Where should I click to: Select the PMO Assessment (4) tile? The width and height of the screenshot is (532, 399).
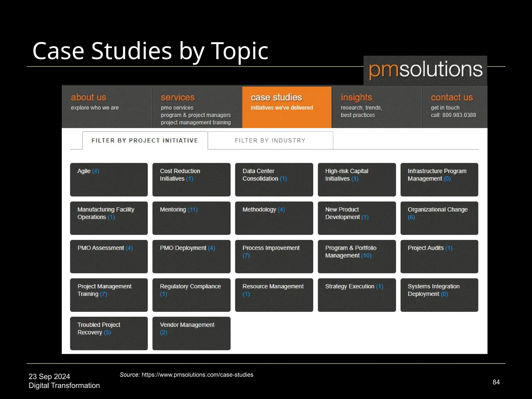(x=109, y=256)
